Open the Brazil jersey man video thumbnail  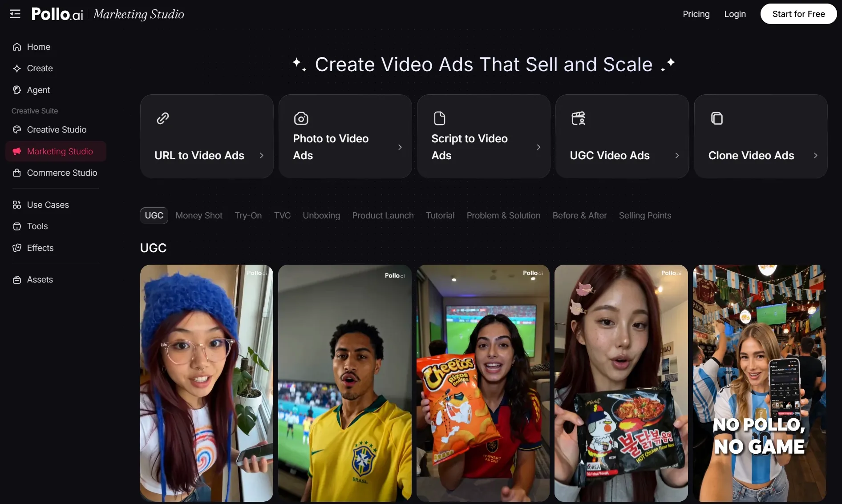(x=345, y=383)
